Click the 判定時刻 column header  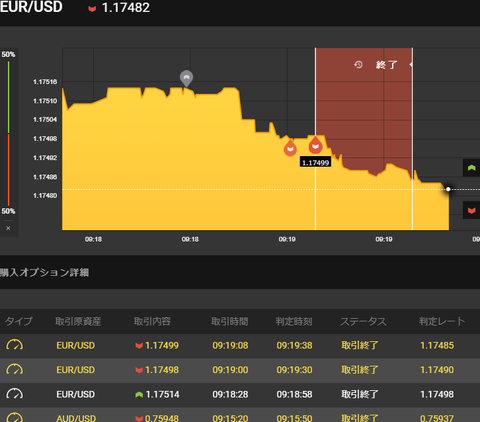[294, 321]
